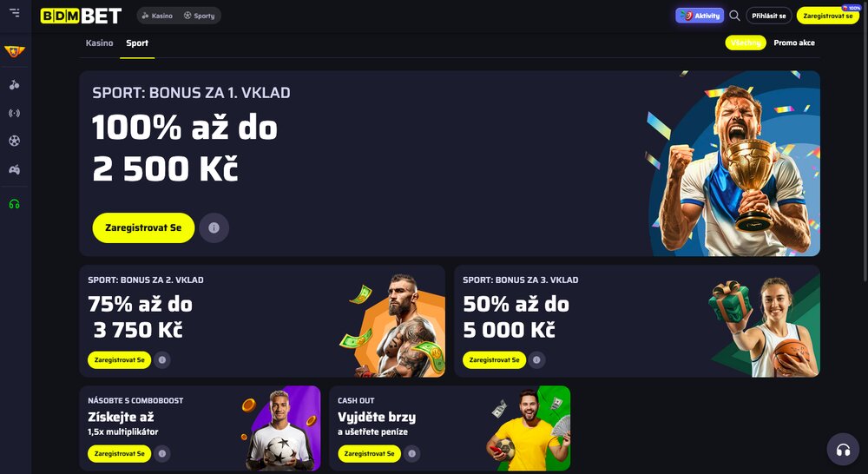Screen dimensions: 868x474
Task: Select the Sport tab
Action: pos(137,43)
